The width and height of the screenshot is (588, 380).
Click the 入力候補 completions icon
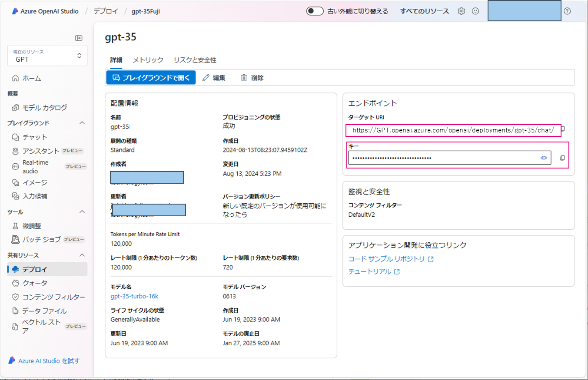[x=16, y=196]
